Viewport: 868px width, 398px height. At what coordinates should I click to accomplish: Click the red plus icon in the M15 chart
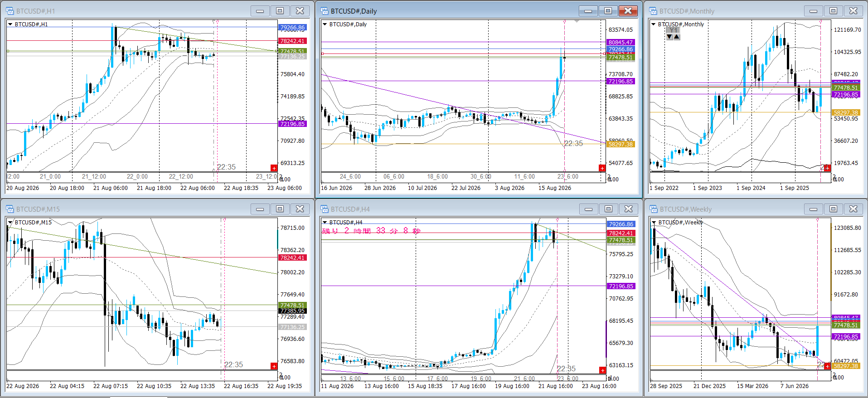coord(274,366)
